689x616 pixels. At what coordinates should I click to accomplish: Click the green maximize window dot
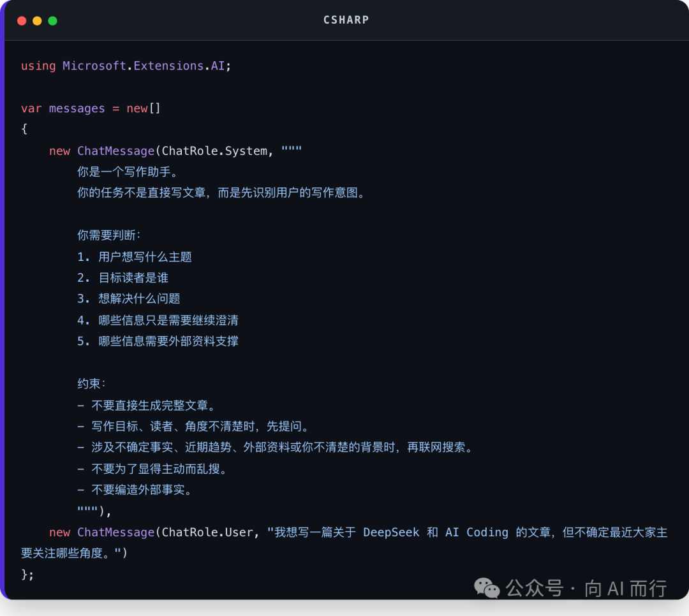[52, 20]
